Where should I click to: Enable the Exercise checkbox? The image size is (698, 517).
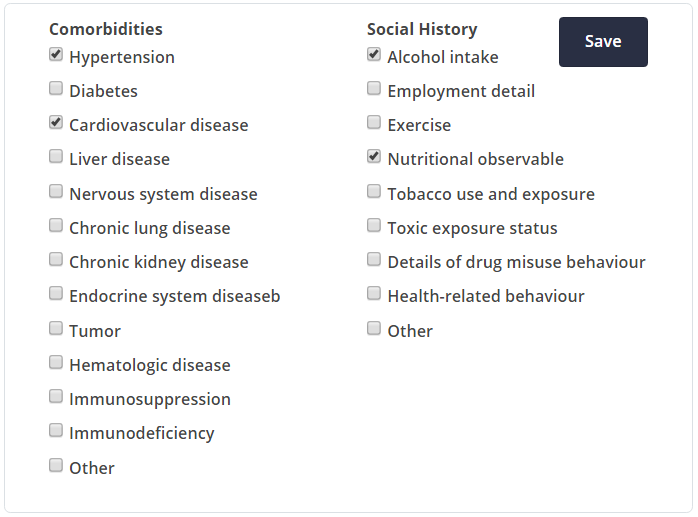tap(374, 123)
